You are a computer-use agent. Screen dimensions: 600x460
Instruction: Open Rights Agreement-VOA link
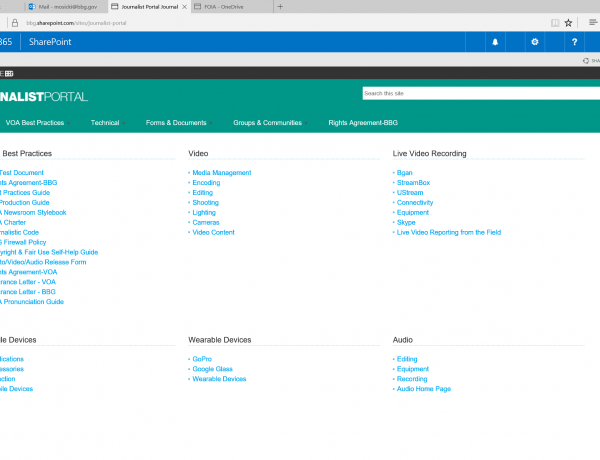[28, 272]
